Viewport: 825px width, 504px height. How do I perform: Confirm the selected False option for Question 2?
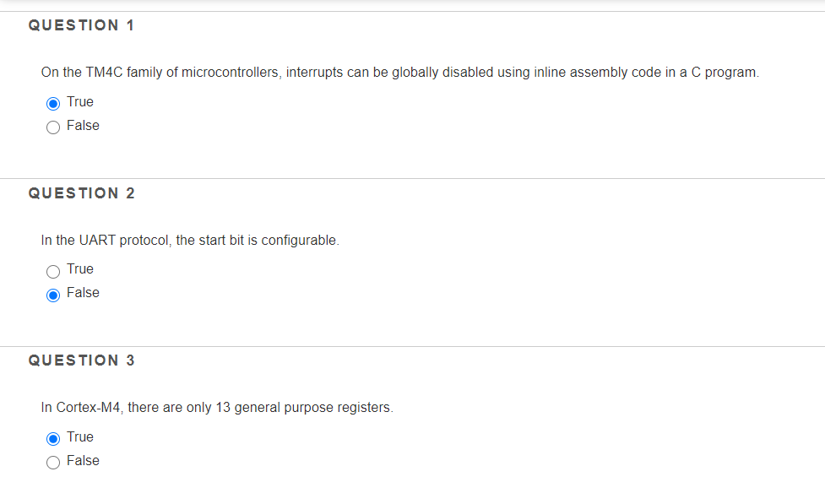(x=52, y=293)
